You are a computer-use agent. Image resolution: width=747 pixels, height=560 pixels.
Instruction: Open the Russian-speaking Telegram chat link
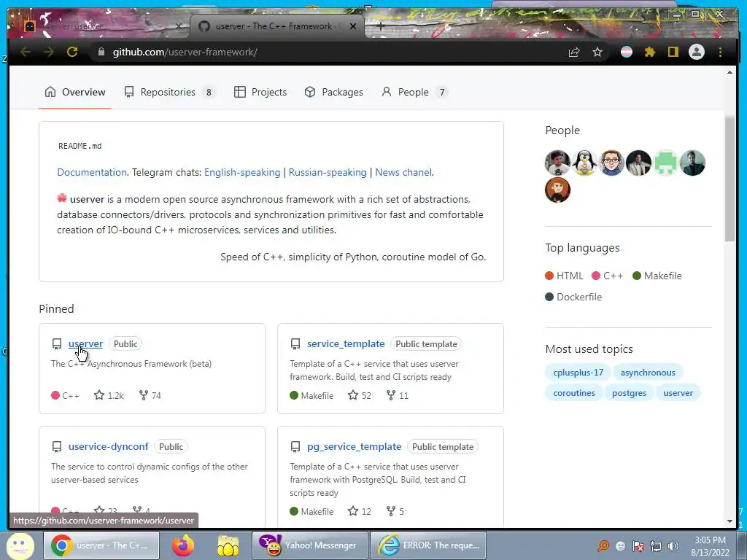pyautogui.click(x=328, y=172)
